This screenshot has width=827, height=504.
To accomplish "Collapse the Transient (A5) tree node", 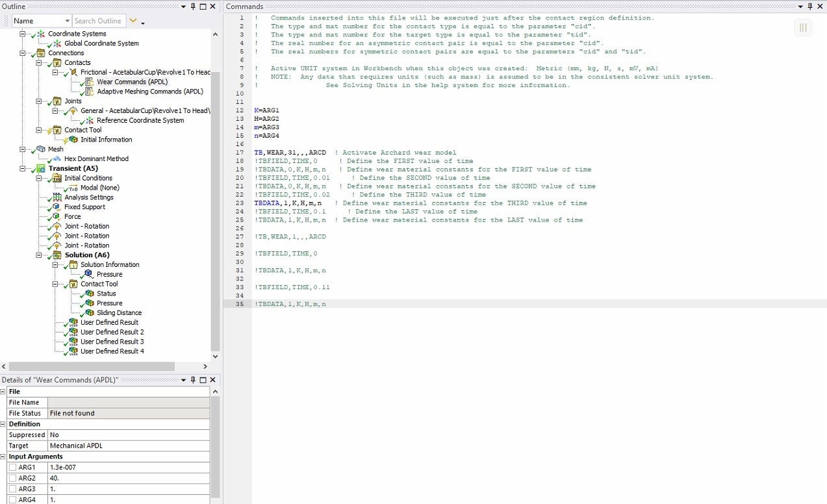I will (23, 169).
